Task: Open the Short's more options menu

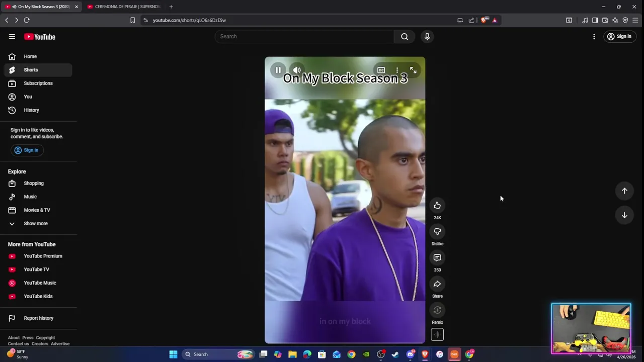Action: (x=397, y=70)
